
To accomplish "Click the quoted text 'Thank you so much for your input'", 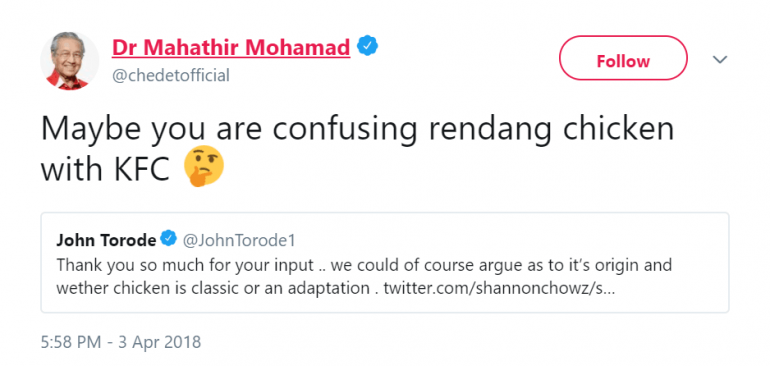I will [185, 266].
